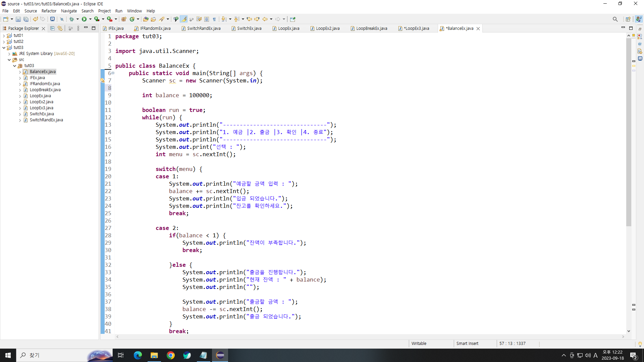Viewport: 644px width, 362px height.
Task: Click the Debug bug icon
Action: point(71,19)
